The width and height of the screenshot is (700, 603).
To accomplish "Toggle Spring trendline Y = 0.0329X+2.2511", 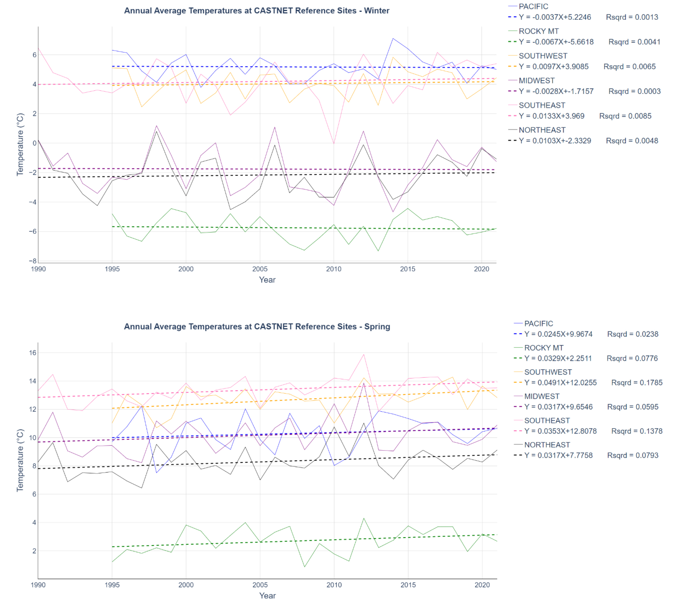I will pos(557,358).
